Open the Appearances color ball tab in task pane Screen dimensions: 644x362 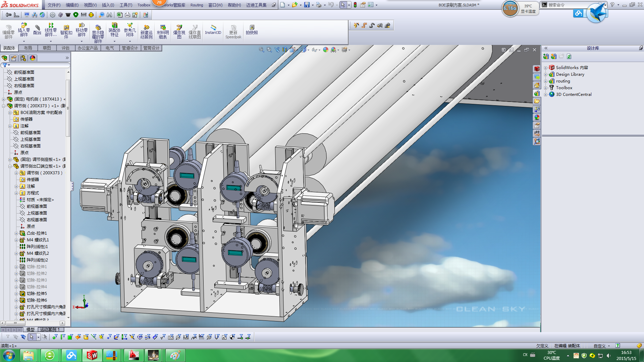tap(537, 117)
